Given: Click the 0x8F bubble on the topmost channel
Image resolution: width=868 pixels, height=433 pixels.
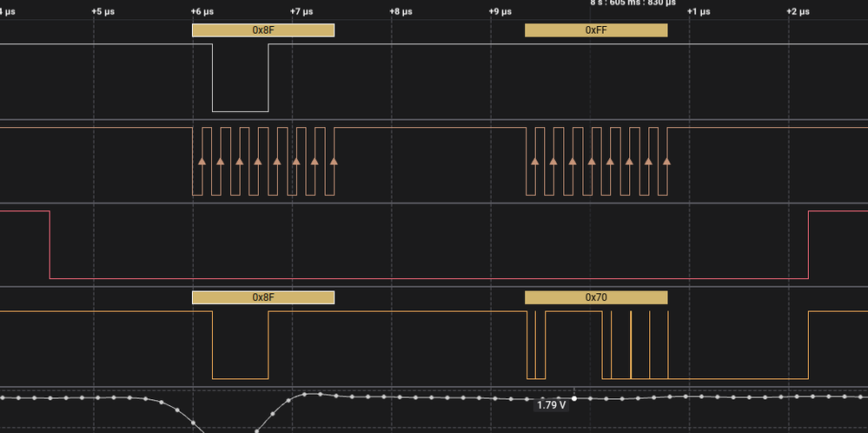Looking at the screenshot, I should pyautogui.click(x=263, y=30).
